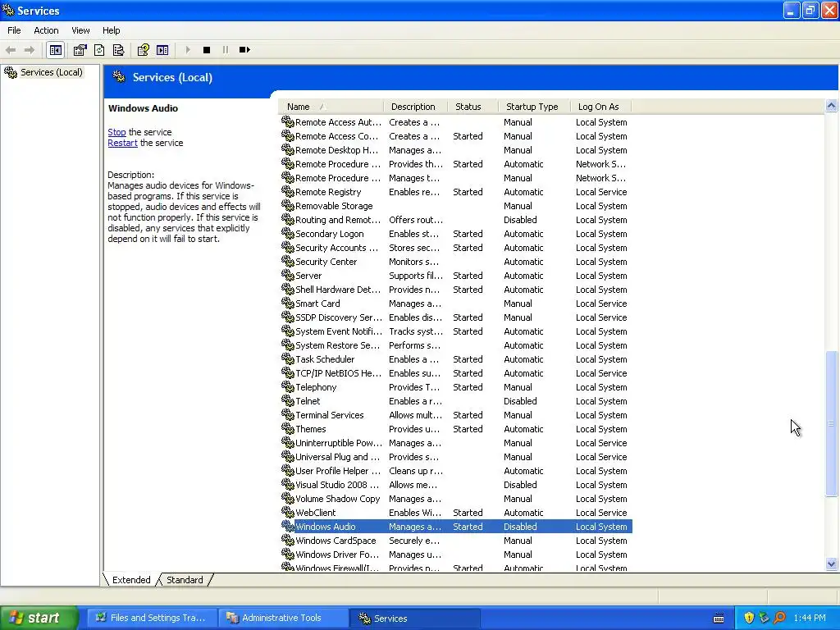This screenshot has width=840, height=630.
Task: Switch to Files and Settings Transfer taskbar item
Action: 151,618
